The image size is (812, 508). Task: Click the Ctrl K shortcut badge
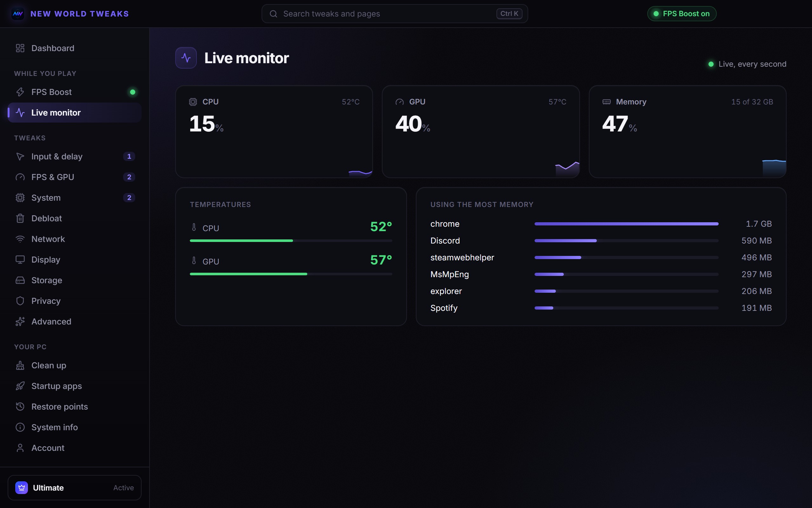tap(509, 14)
